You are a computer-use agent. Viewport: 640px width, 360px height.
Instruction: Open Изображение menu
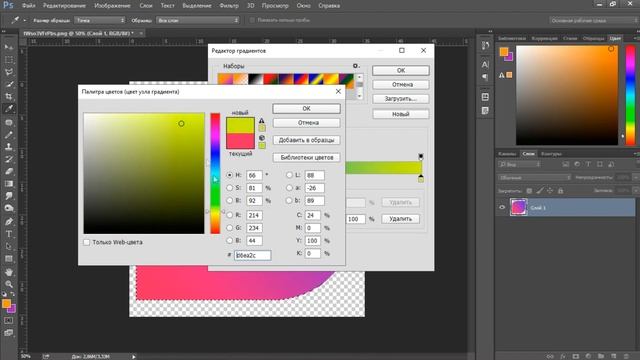112,6
